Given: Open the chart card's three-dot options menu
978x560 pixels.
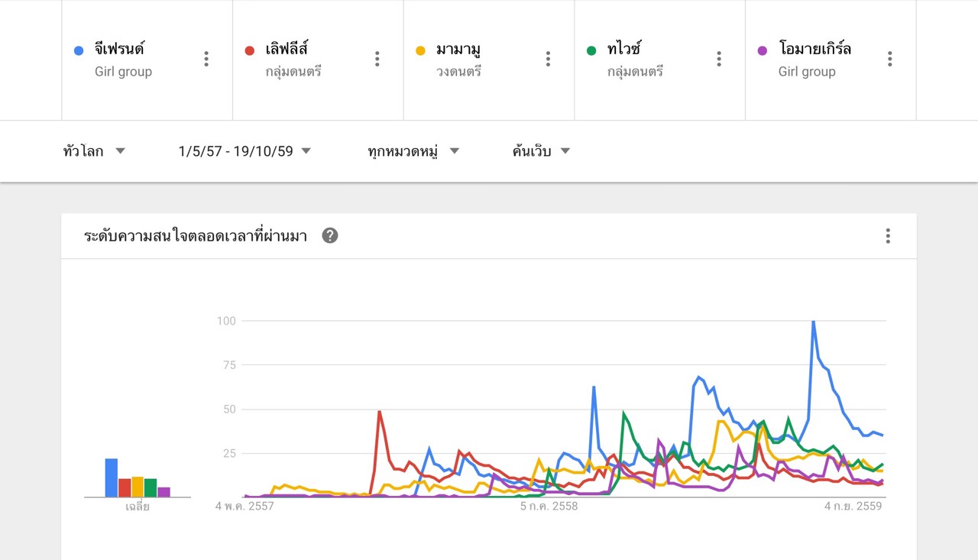Looking at the screenshot, I should pyautogui.click(x=888, y=235).
